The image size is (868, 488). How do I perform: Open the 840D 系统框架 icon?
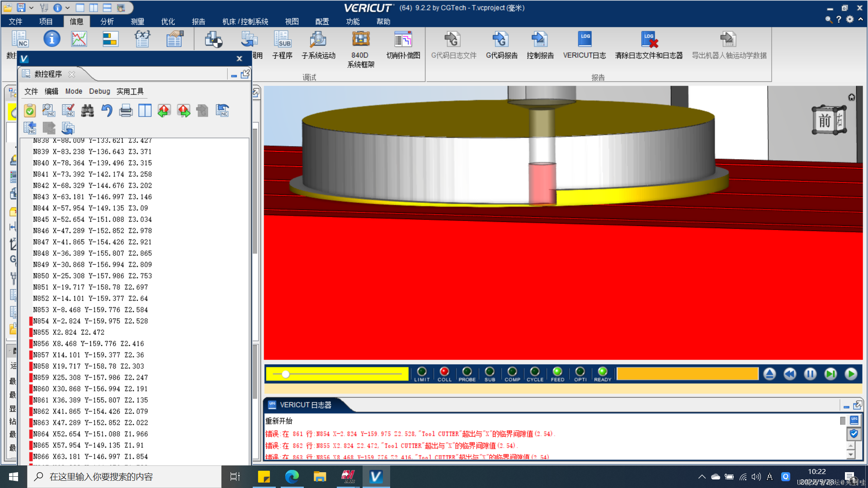(x=360, y=49)
